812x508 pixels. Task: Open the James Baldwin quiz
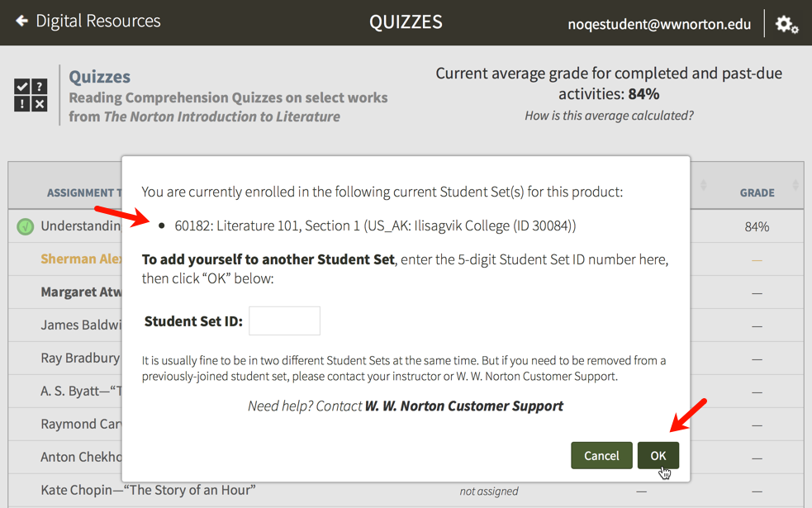[81, 325]
